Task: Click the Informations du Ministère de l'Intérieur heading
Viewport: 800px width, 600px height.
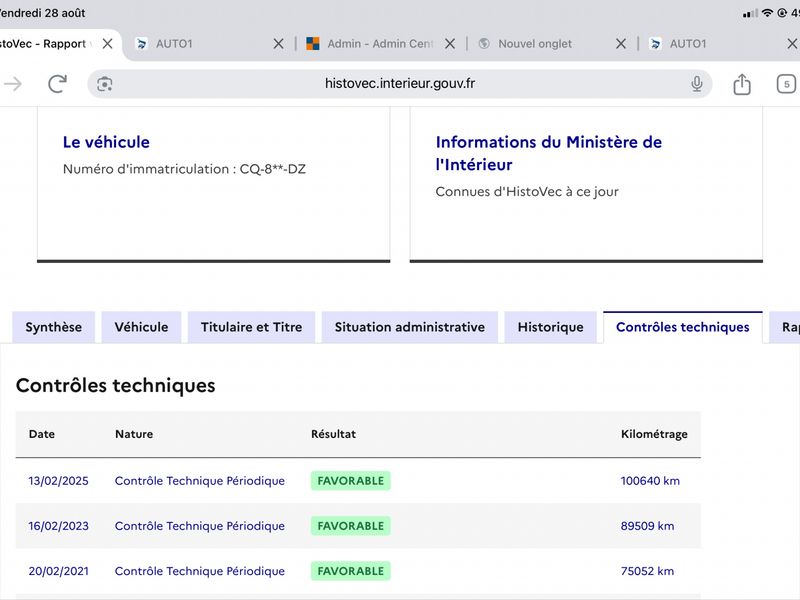Action: click(x=548, y=153)
